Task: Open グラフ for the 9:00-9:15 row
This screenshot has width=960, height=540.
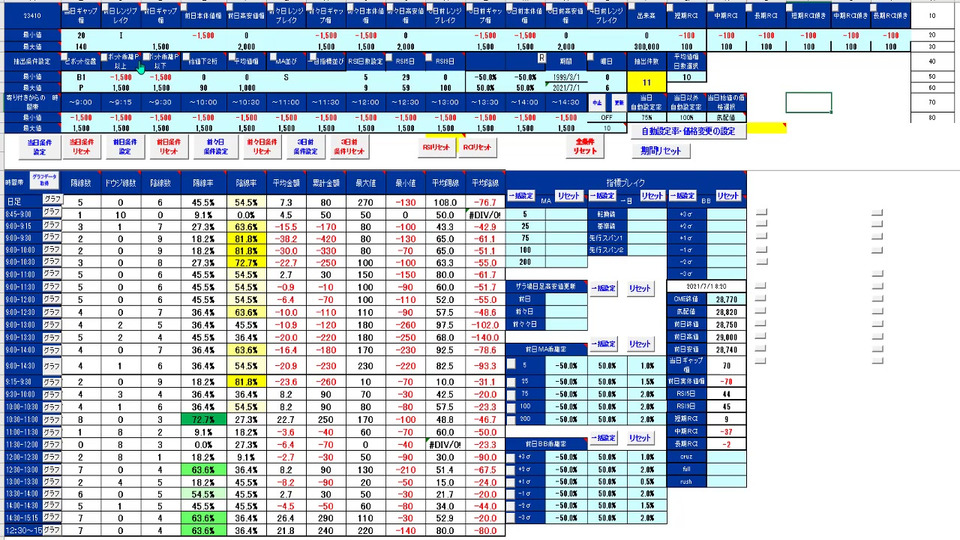Action: pyautogui.click(x=51, y=225)
